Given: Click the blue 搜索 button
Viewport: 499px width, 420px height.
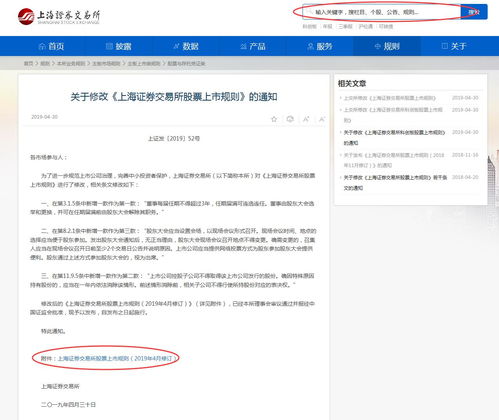Looking at the screenshot, I should click(x=474, y=12).
